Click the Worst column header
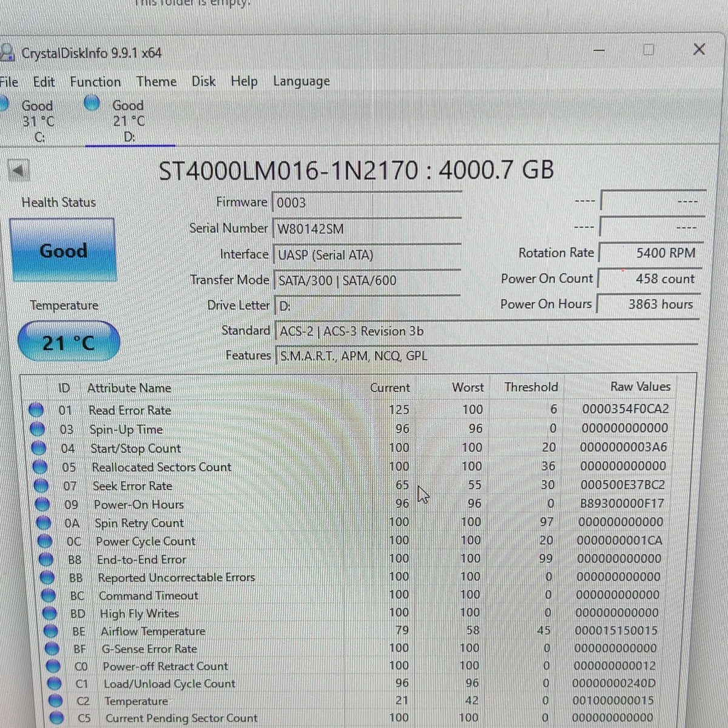Screen dimensions: 728x728 click(x=468, y=387)
